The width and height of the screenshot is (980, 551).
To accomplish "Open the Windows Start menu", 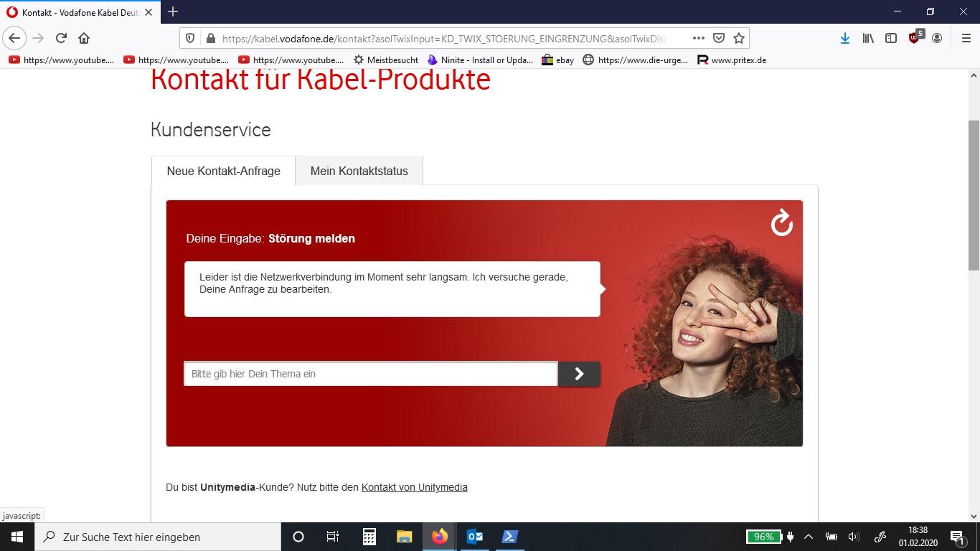I will coord(17,537).
